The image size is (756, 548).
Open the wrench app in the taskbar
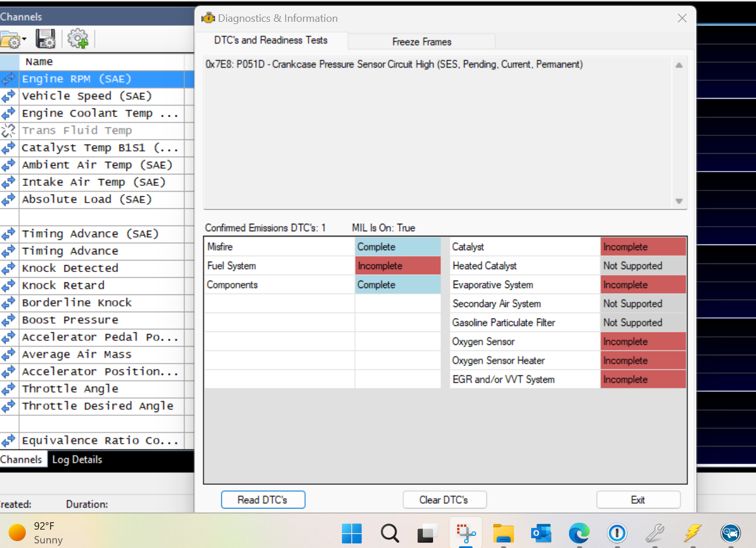pos(654,533)
